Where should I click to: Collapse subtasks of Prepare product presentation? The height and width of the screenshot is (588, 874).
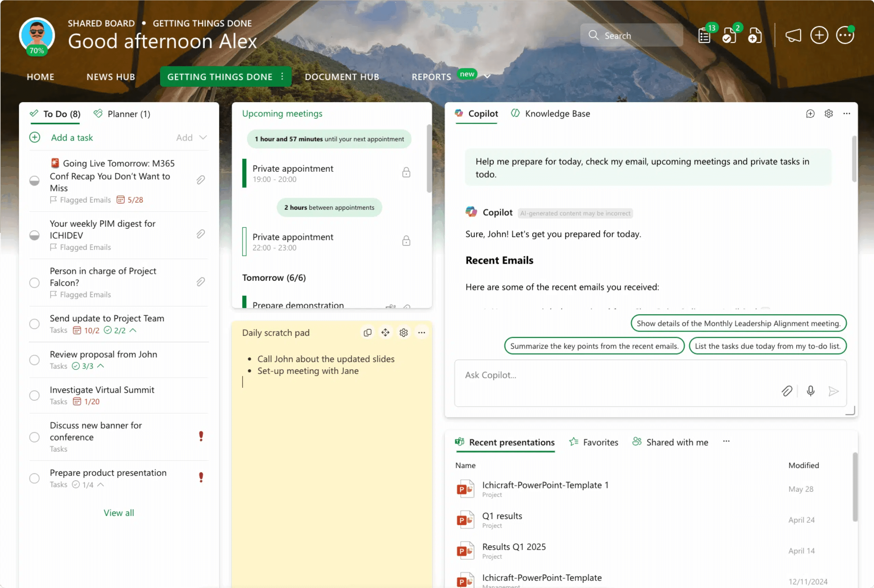click(100, 485)
